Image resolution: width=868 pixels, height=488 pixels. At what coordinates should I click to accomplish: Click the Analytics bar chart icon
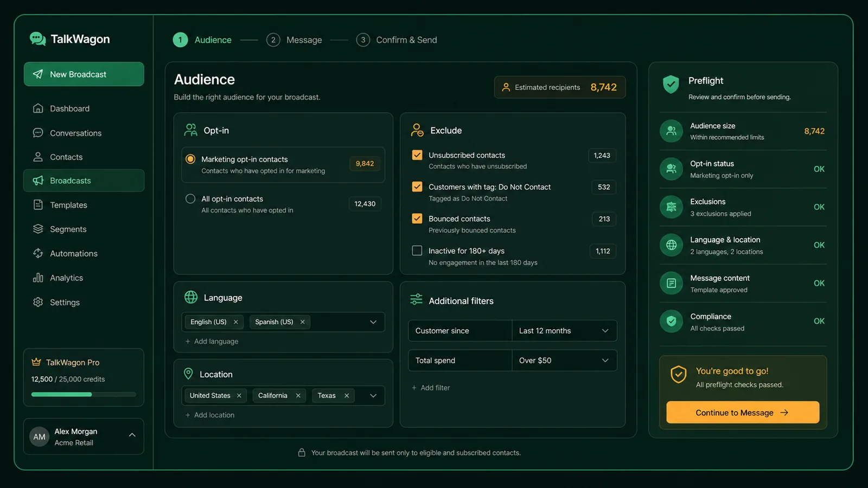point(38,278)
